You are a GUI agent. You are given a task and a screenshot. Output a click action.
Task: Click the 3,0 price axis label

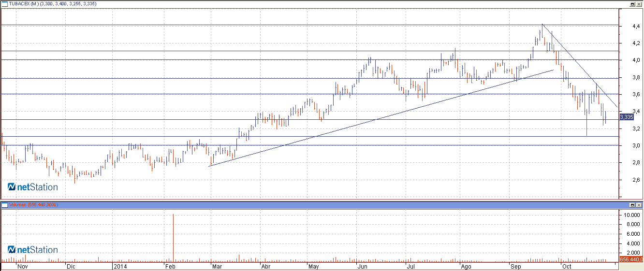[x=636, y=146]
